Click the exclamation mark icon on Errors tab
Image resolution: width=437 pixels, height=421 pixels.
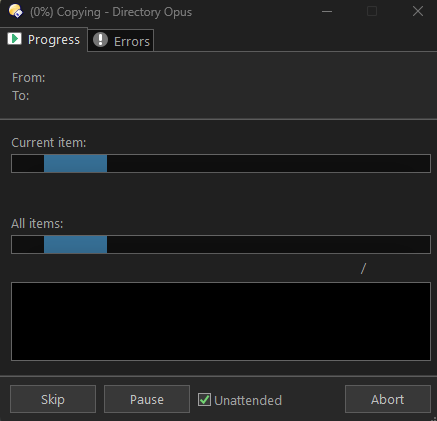click(x=100, y=40)
